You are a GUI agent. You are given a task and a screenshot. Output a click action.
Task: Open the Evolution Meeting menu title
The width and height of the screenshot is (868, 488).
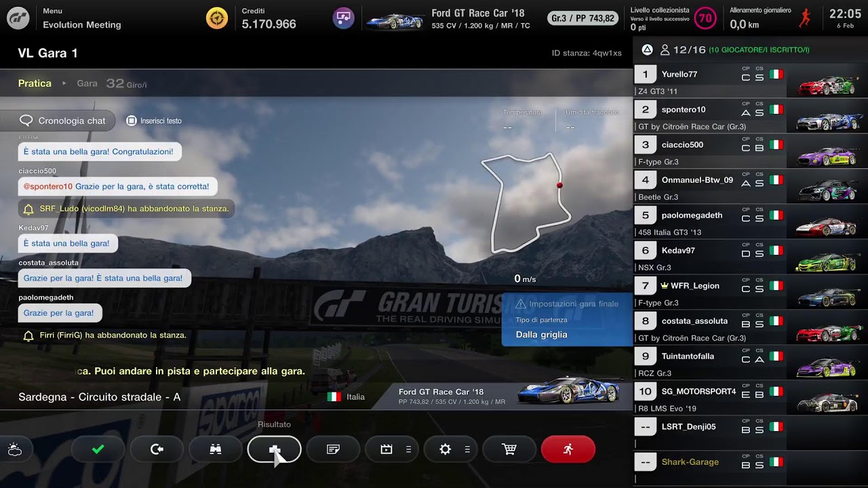(82, 24)
